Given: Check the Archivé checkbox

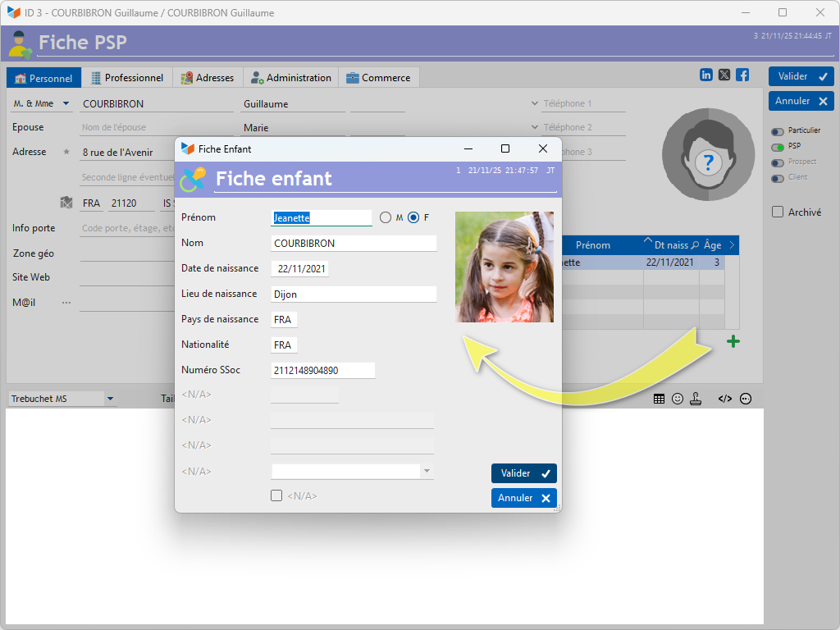Looking at the screenshot, I should [x=778, y=212].
